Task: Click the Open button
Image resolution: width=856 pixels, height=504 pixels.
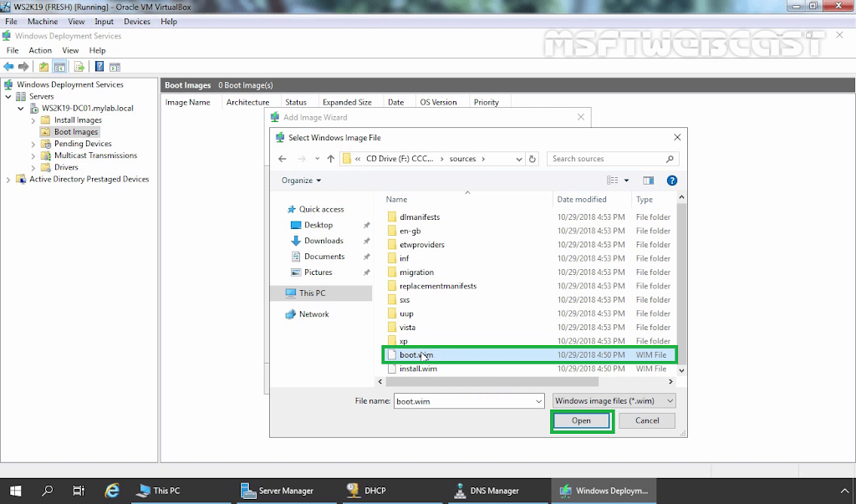Action: tap(581, 420)
